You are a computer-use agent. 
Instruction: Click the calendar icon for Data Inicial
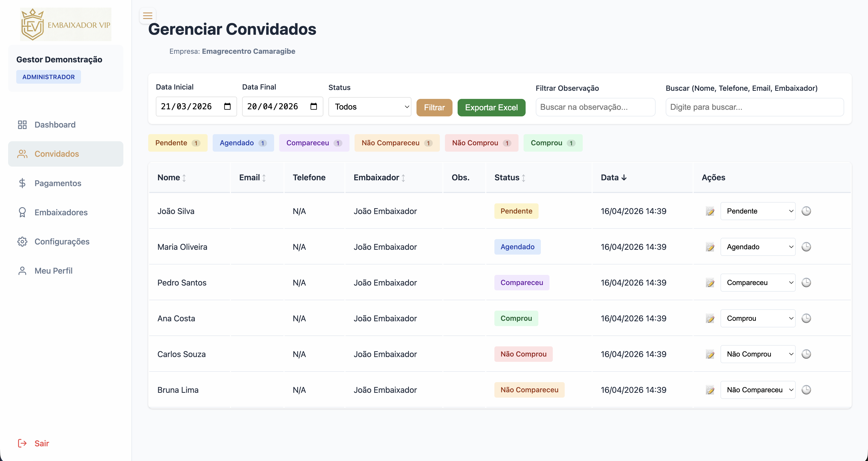[x=228, y=107]
